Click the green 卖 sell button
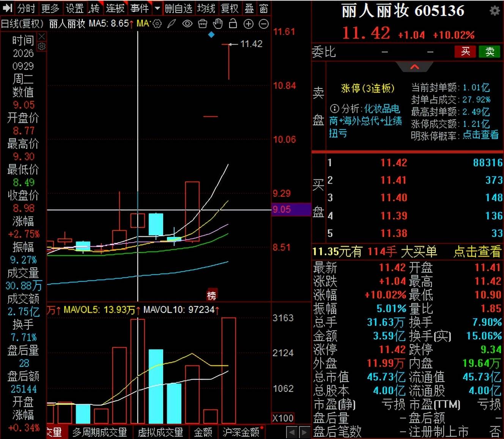This screenshot has width=504, height=439. [490, 51]
